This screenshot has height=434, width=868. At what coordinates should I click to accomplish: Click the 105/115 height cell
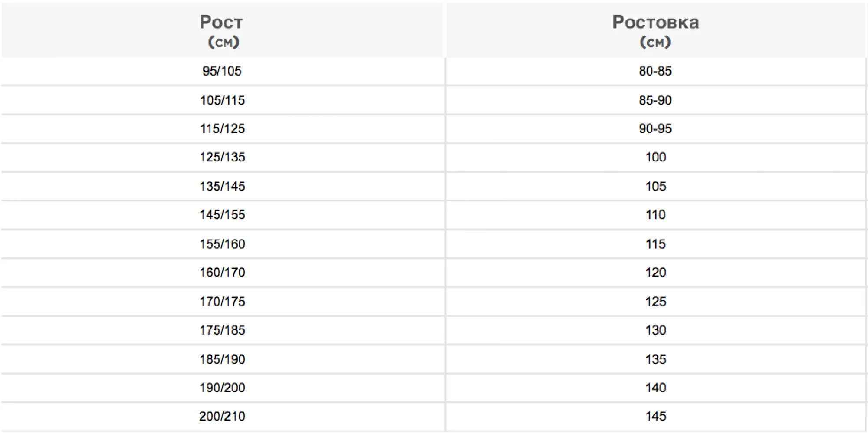[x=222, y=100]
